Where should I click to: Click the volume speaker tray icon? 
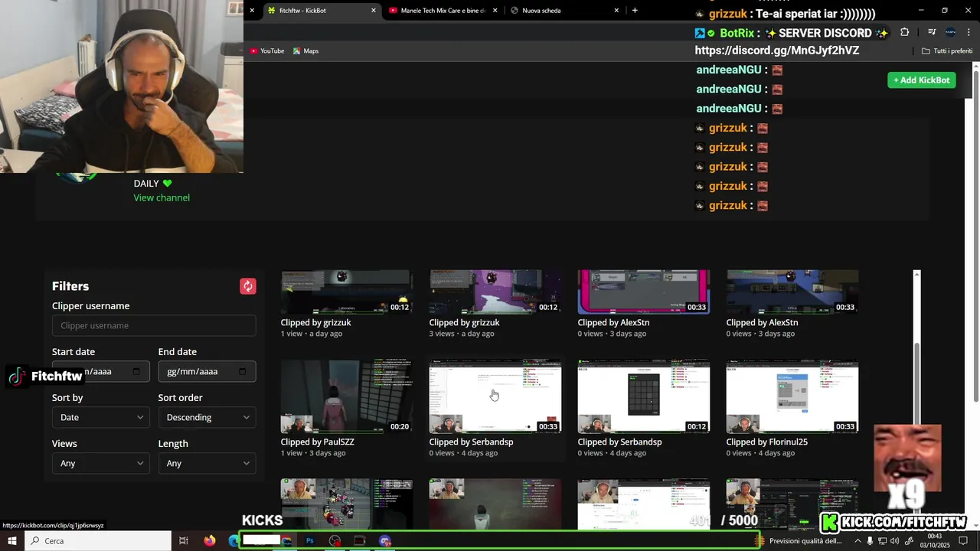(x=895, y=541)
